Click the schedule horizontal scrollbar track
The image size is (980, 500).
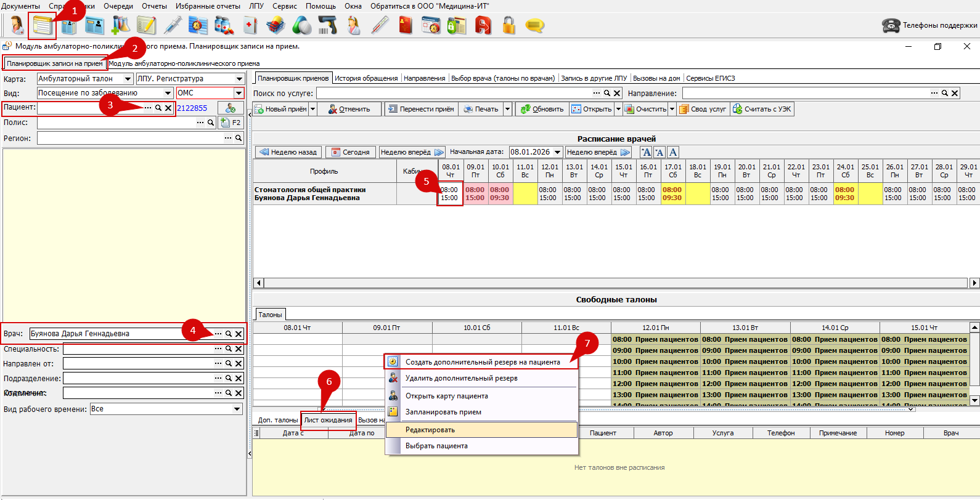tap(616, 283)
